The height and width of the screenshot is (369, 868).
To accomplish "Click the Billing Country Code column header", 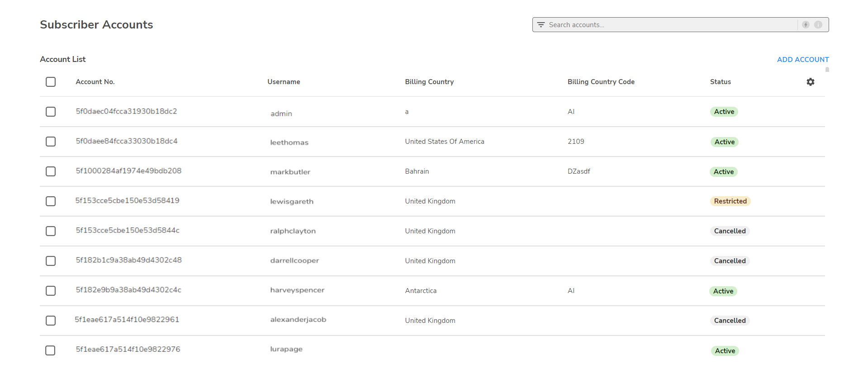I will (601, 82).
